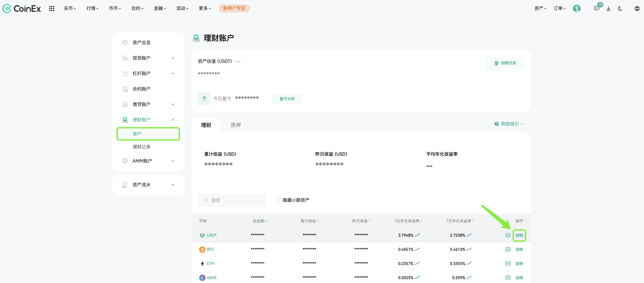
Task: Click the ETH coin icon
Action: coord(202,263)
